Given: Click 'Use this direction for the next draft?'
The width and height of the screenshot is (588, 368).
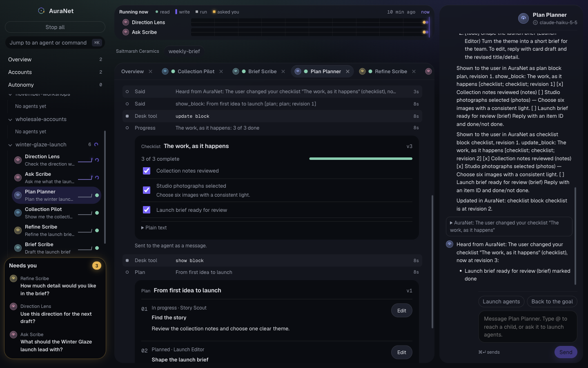Looking at the screenshot, I should tap(56, 318).
